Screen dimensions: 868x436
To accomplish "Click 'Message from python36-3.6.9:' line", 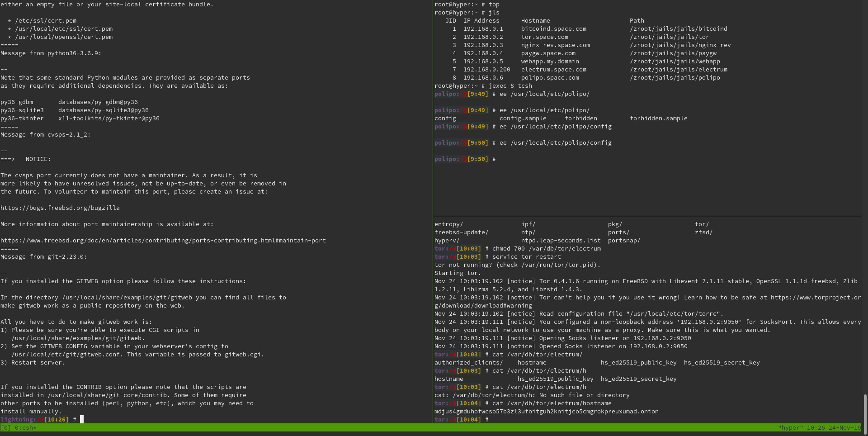I will (x=51, y=53).
